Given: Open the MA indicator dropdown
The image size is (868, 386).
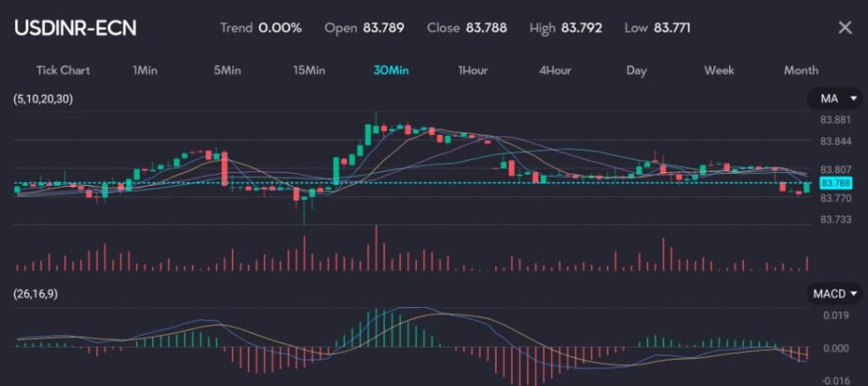Looking at the screenshot, I should [834, 99].
